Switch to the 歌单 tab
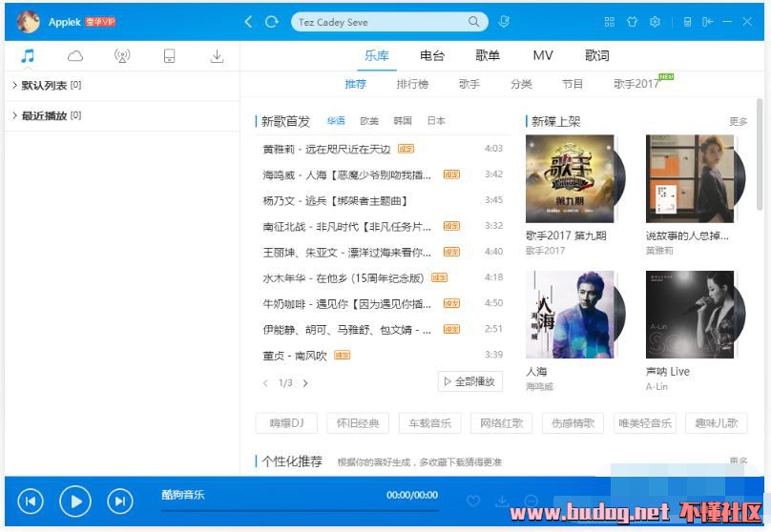 (x=488, y=55)
